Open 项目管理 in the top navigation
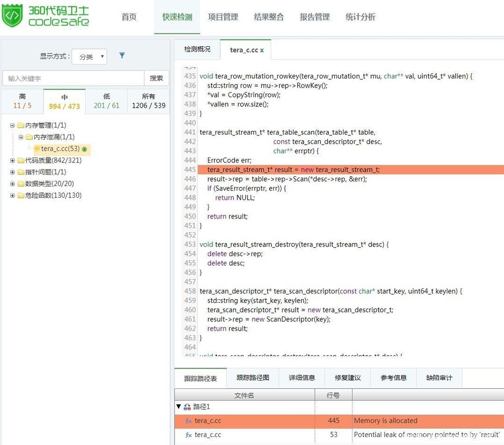Image resolution: width=504 pixels, height=445 pixels. coord(223,17)
